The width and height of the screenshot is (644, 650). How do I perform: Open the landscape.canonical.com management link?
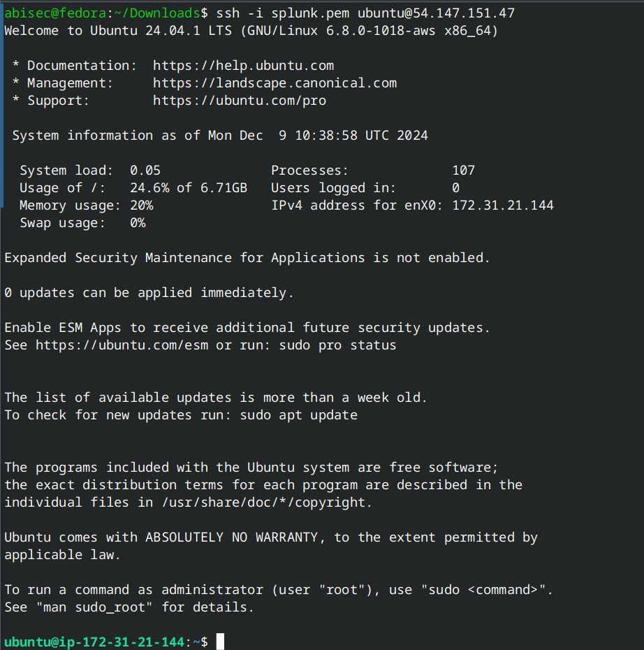pyautogui.click(x=275, y=83)
